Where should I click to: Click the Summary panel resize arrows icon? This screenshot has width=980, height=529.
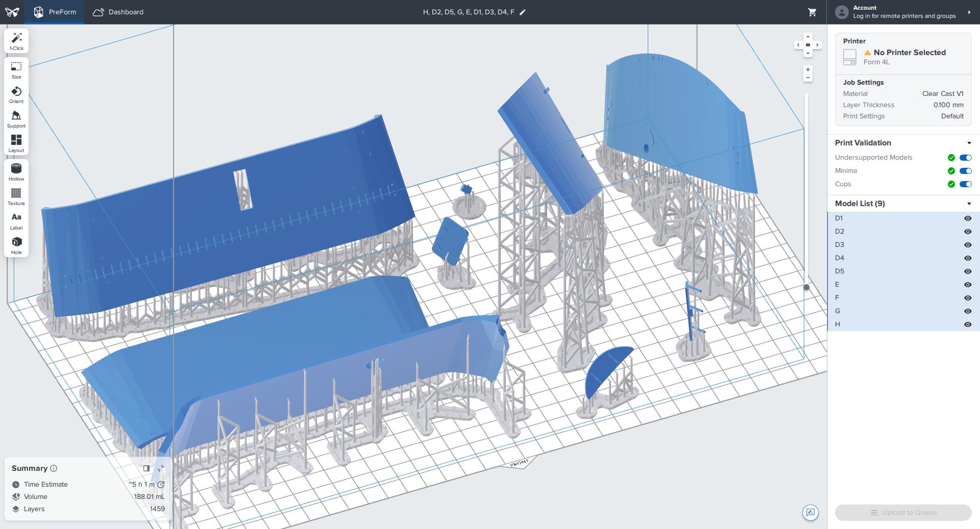(x=161, y=468)
